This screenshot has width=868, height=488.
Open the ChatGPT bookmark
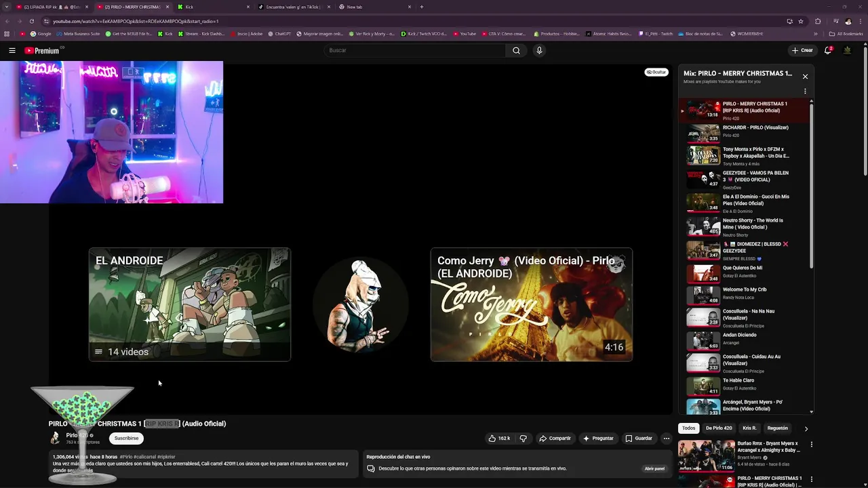(x=279, y=34)
